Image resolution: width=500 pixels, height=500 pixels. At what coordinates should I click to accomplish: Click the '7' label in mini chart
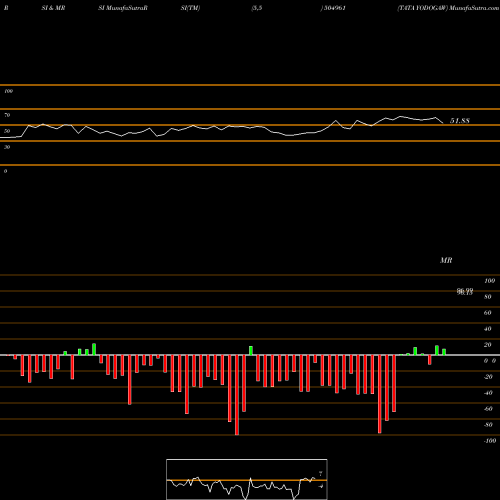click(x=321, y=474)
